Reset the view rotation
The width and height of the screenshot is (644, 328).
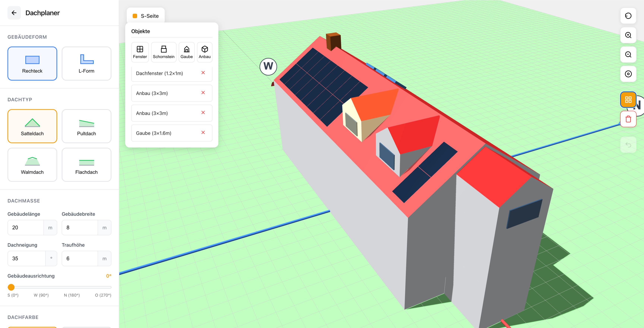coord(628,16)
